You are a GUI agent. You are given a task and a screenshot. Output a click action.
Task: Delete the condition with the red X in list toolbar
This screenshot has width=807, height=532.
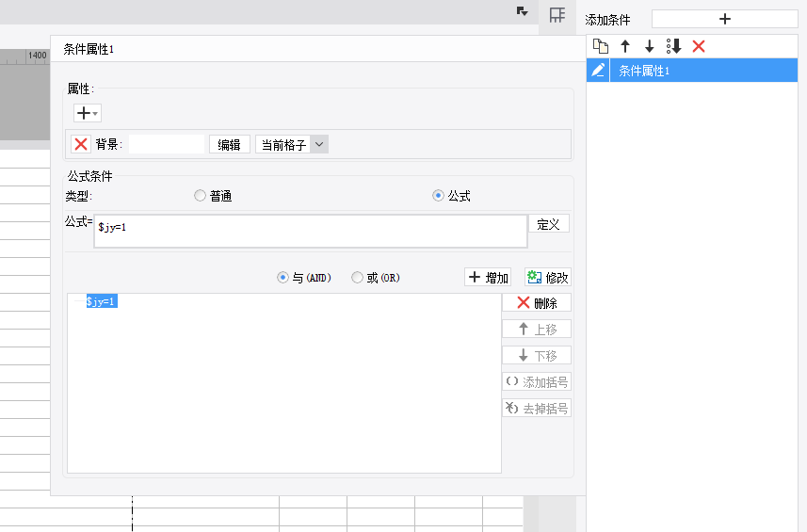pyautogui.click(x=699, y=46)
